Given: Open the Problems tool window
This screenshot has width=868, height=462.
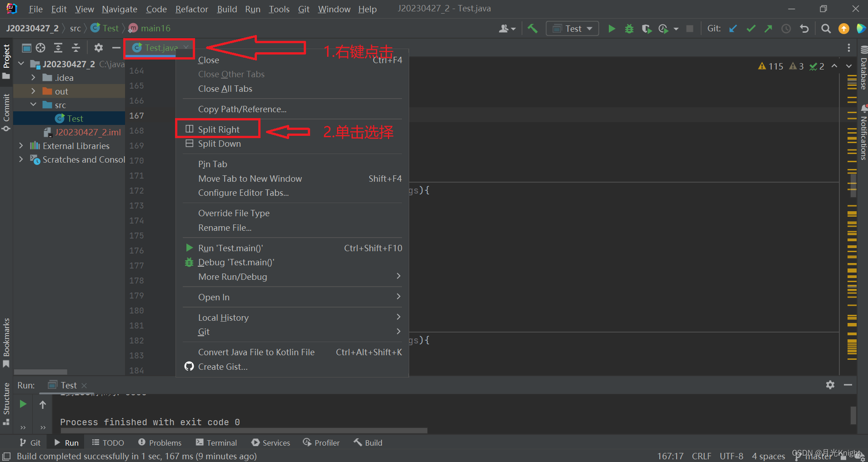Looking at the screenshot, I should (x=160, y=442).
